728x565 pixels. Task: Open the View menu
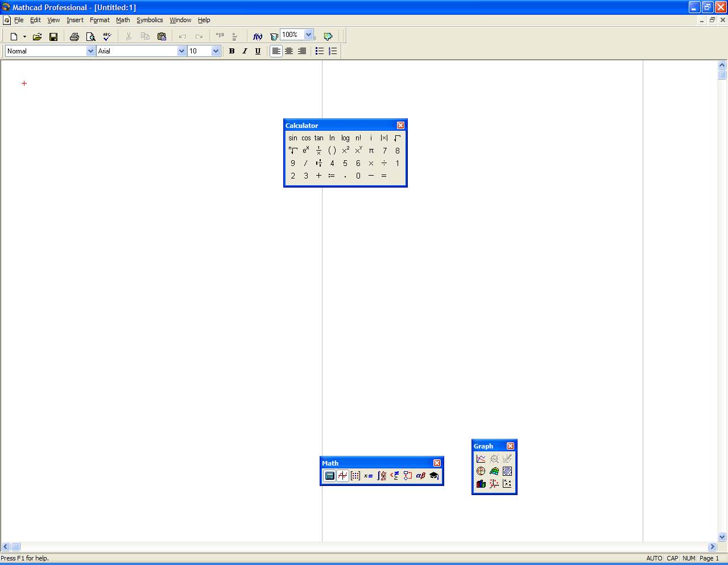53,20
